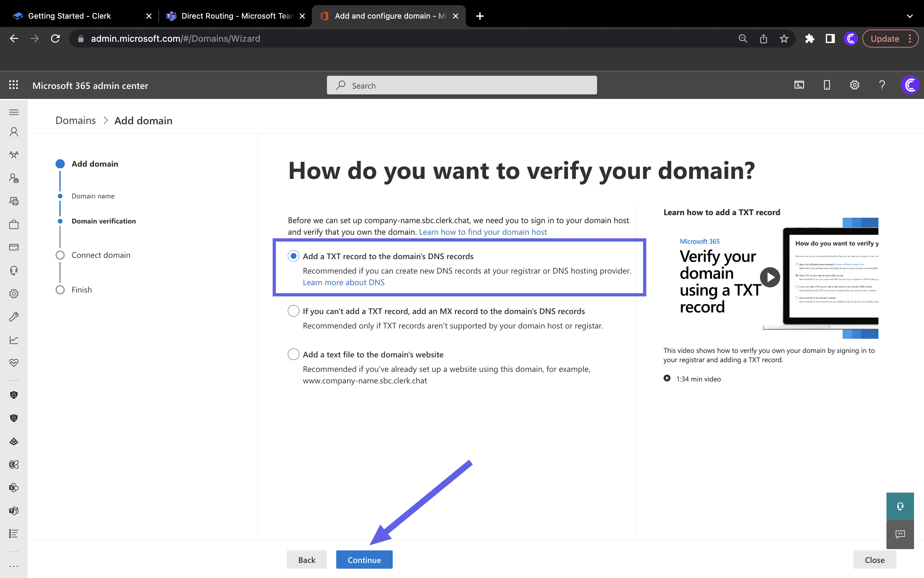Open Azure Active Directory sidebar icon
This screenshot has height=578, width=924.
14,442
